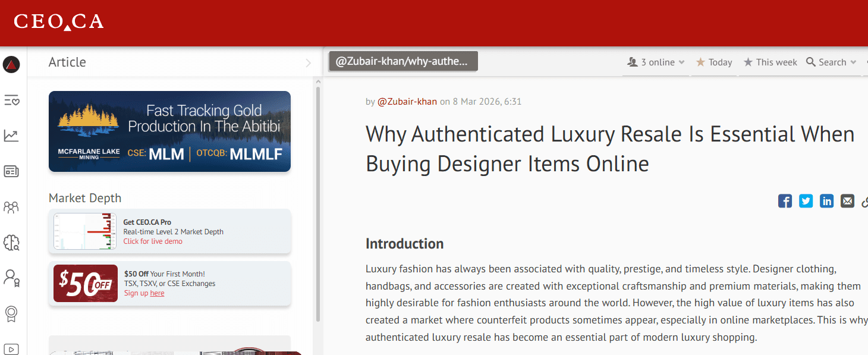Open the trending chart sidebar icon
The height and width of the screenshot is (355, 868).
point(11,136)
